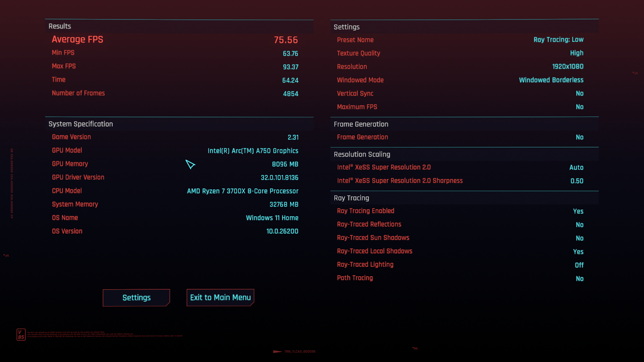Click the Ray Tracing Enabled label
Viewport: 644px width, 362px height.
click(366, 211)
